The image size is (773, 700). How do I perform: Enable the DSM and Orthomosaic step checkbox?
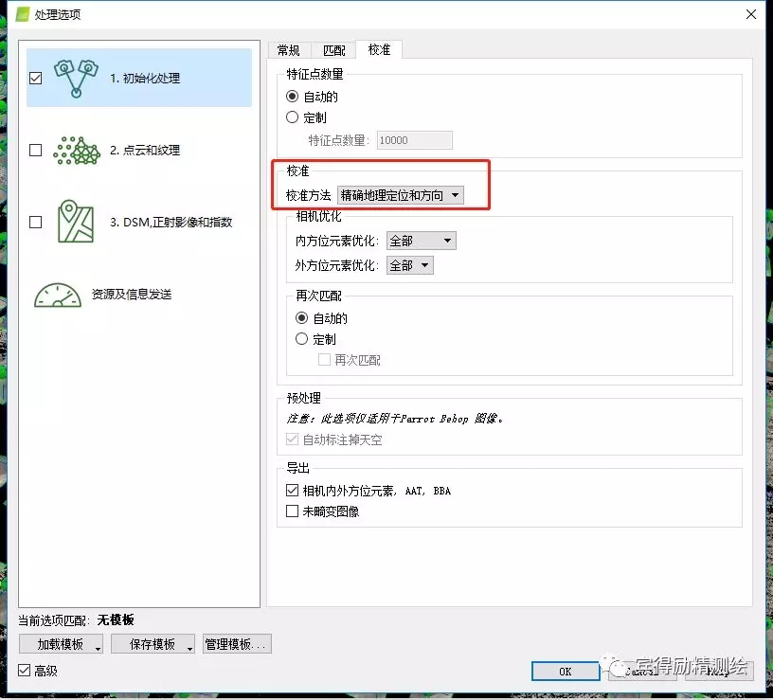point(36,222)
